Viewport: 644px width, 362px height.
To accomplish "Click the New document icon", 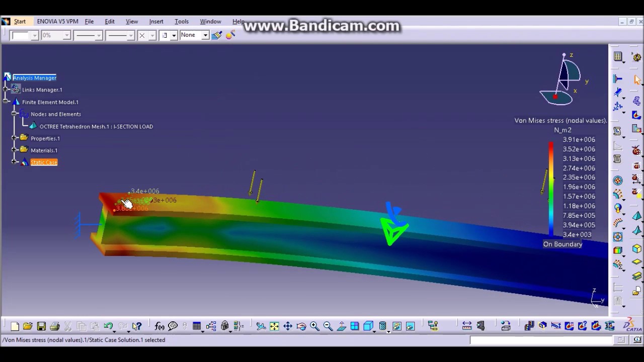I will click(x=15, y=326).
